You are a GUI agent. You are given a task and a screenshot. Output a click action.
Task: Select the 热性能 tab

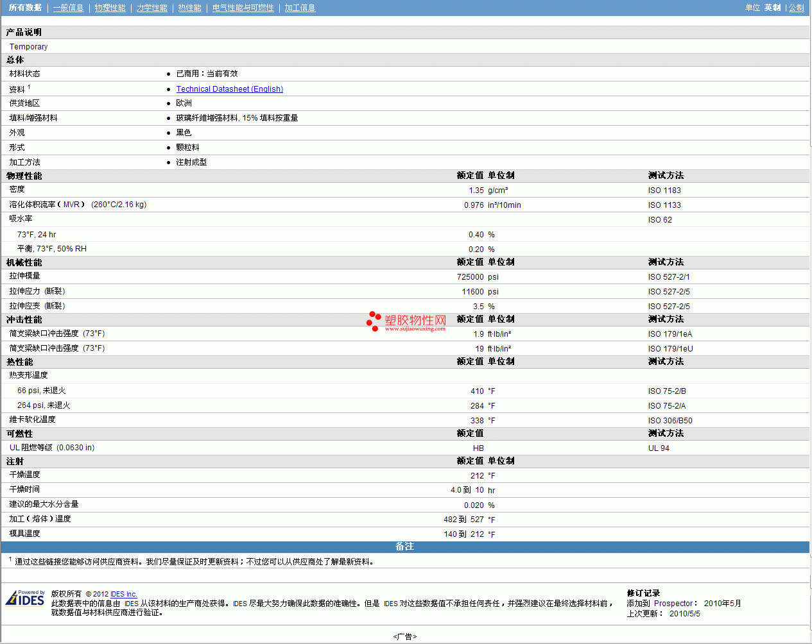[x=189, y=8]
